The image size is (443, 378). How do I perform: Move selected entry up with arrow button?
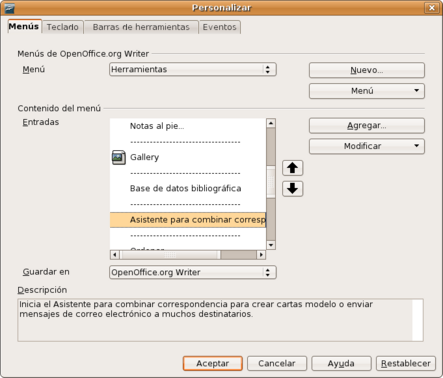click(x=292, y=168)
